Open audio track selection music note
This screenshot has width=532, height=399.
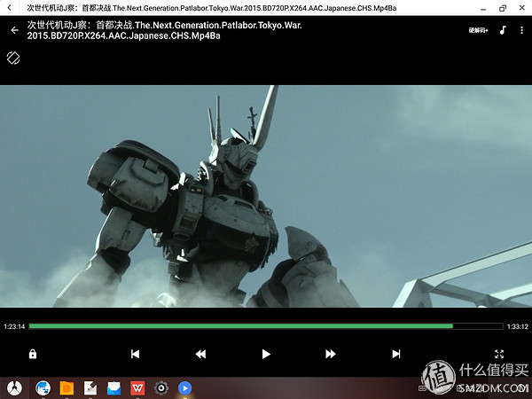pyautogui.click(x=502, y=30)
